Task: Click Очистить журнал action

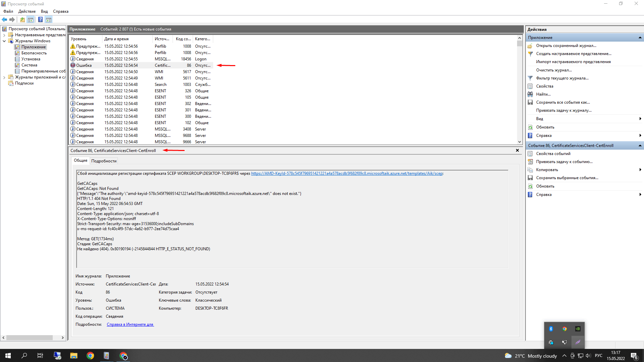Action: click(554, 70)
